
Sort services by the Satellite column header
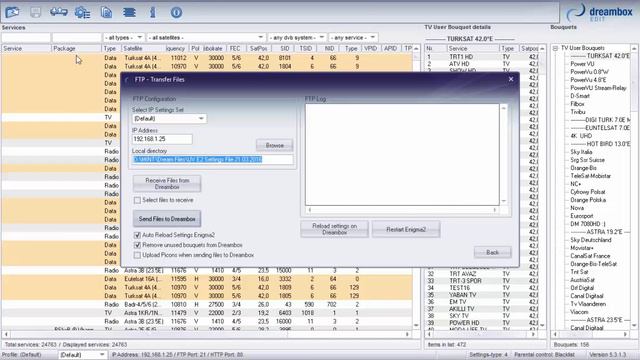(143, 49)
